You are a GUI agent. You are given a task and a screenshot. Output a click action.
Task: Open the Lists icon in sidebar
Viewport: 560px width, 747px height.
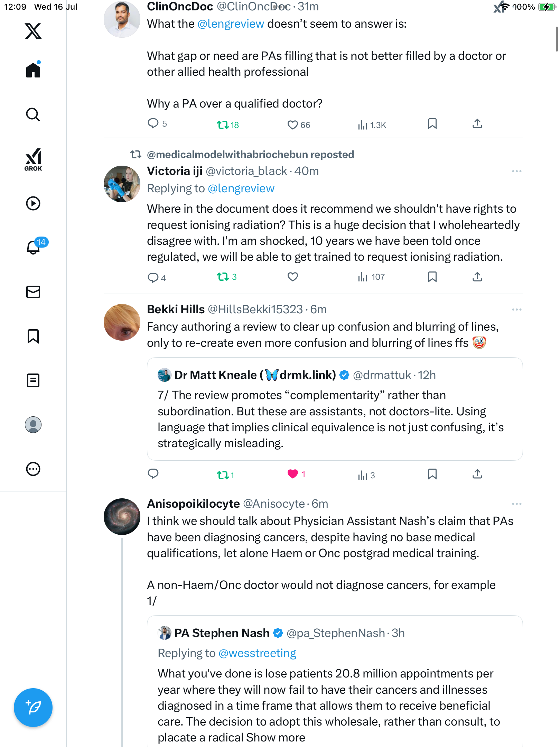33,380
